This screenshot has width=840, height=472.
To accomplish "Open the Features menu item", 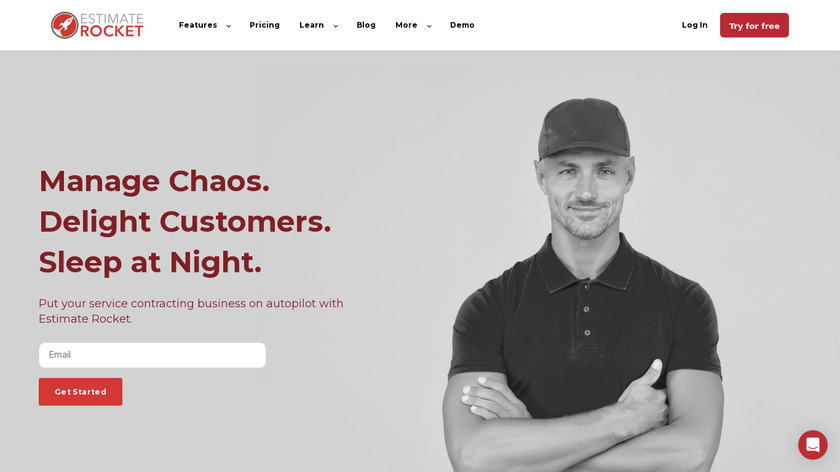I will point(198,25).
